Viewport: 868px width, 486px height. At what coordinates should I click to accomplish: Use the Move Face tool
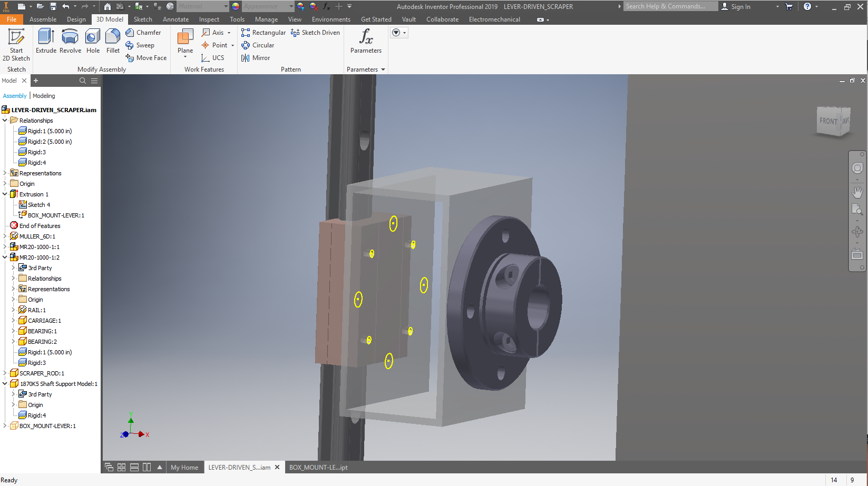pos(146,58)
